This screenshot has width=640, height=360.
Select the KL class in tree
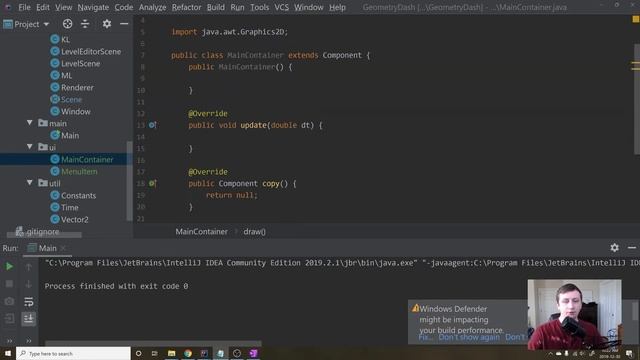[x=65, y=40]
